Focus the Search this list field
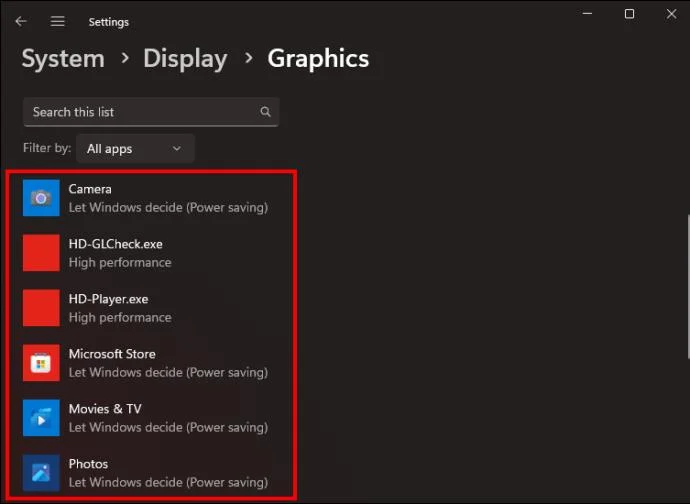Viewport: 690px width, 504px height. [x=151, y=112]
